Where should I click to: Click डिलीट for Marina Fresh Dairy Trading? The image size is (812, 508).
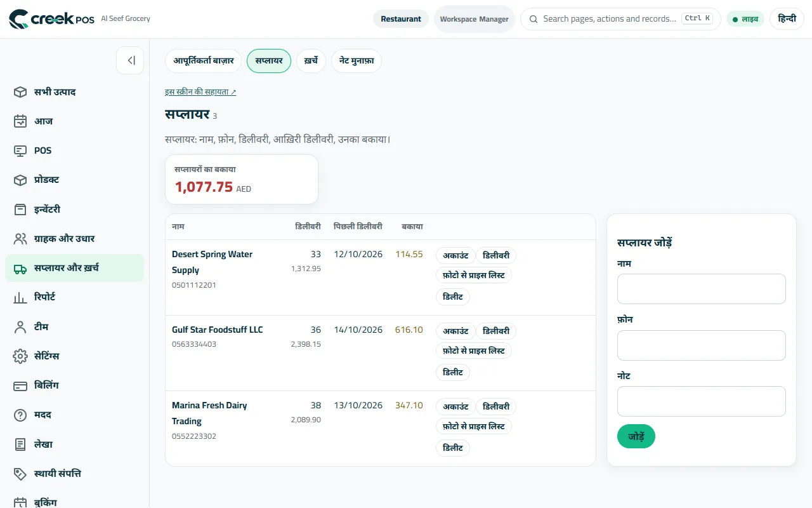453,448
